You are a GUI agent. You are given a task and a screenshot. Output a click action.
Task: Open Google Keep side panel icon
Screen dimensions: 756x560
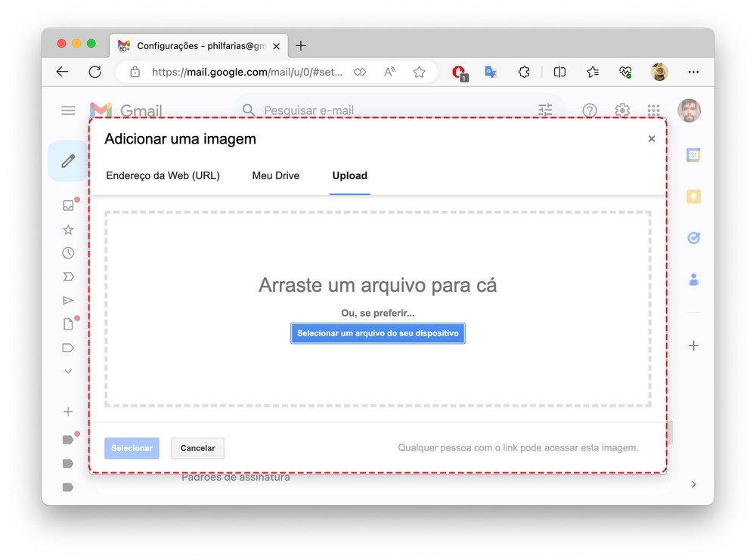pos(693,196)
